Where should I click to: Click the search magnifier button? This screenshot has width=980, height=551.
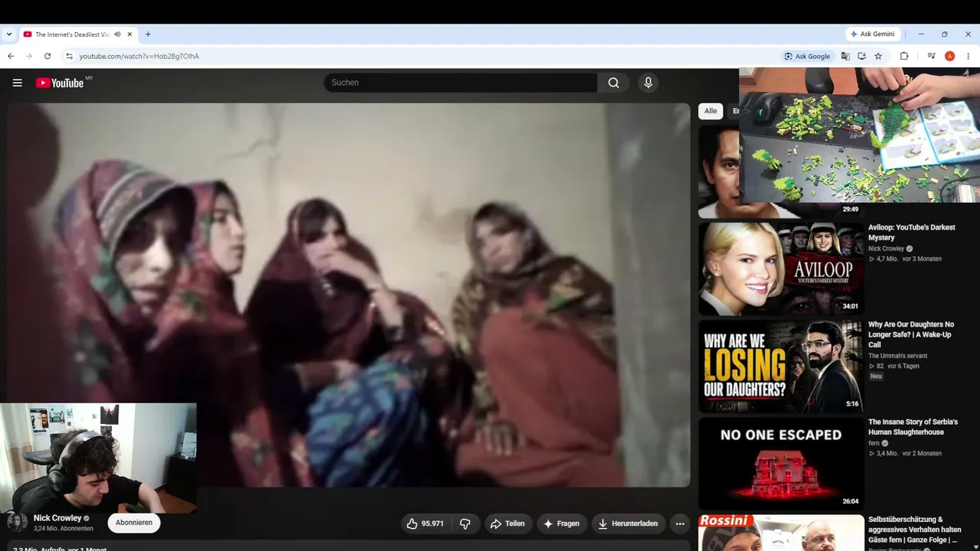[613, 83]
